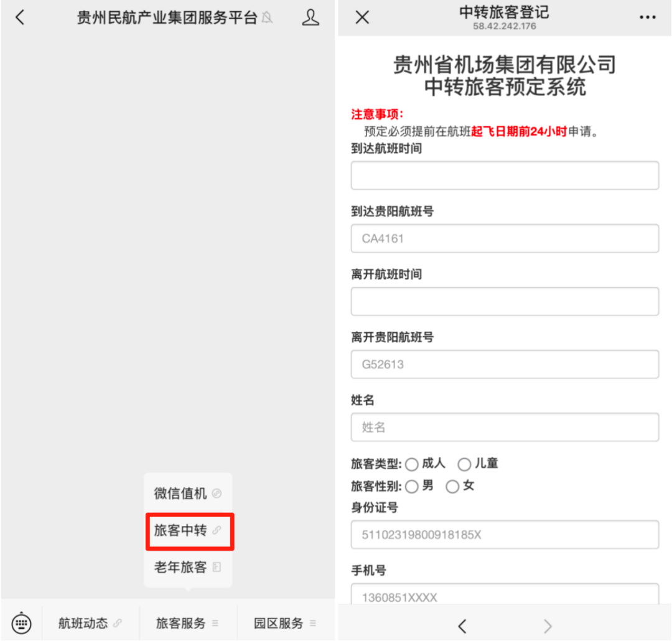Open the account profile icon top right

(x=310, y=17)
